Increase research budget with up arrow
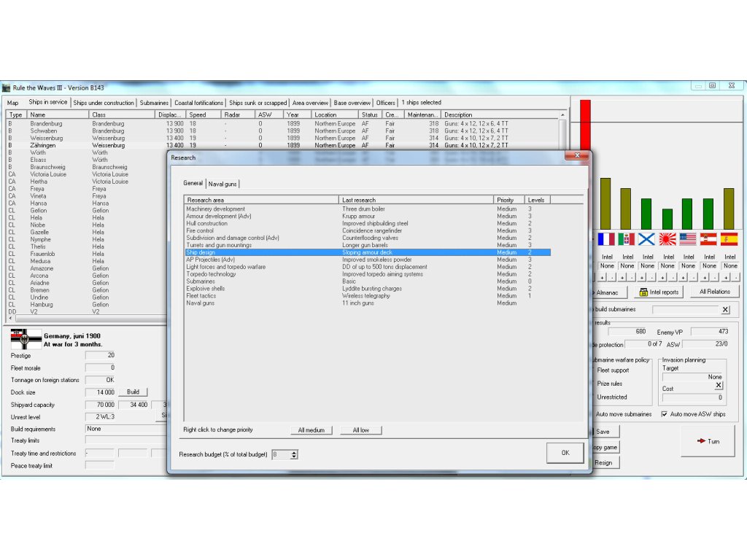 294,452
